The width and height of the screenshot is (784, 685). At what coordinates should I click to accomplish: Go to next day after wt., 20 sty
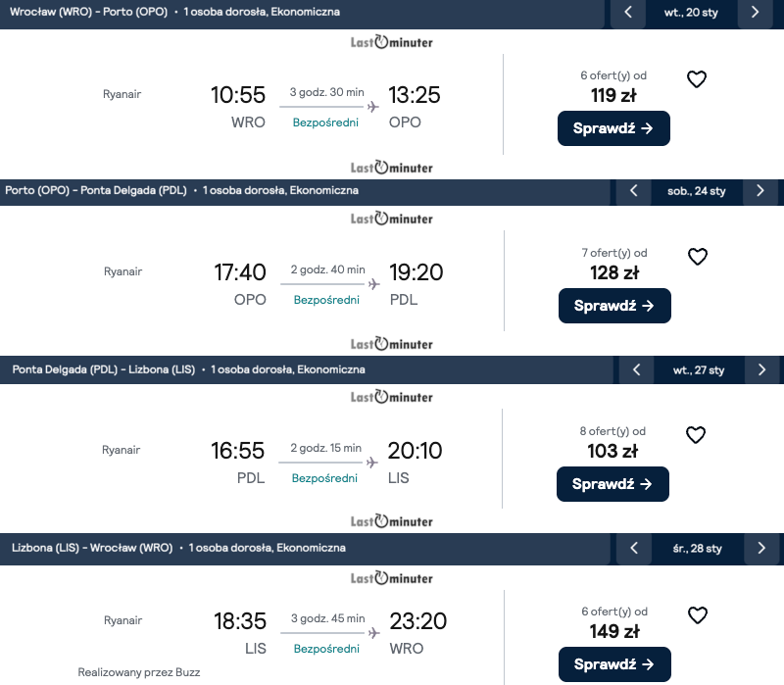tap(755, 13)
